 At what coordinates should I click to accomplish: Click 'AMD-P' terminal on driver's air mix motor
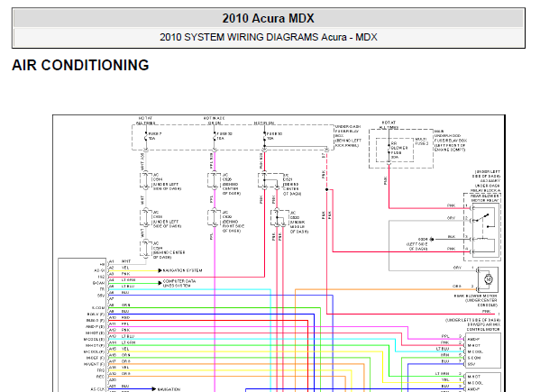click(x=474, y=340)
